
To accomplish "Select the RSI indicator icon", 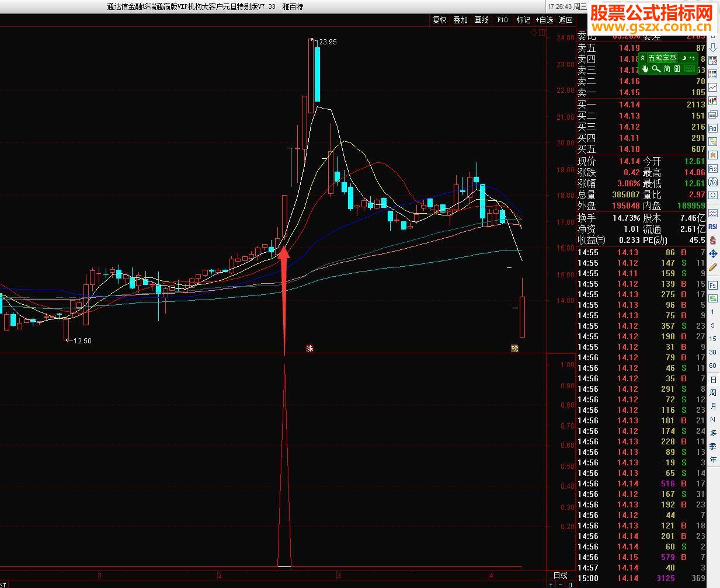I will tap(713, 227).
